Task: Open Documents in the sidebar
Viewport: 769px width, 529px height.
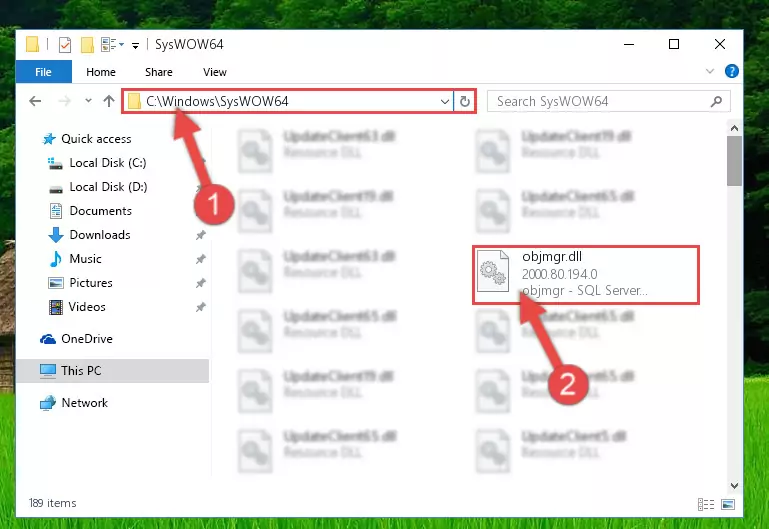Action: [x=101, y=211]
